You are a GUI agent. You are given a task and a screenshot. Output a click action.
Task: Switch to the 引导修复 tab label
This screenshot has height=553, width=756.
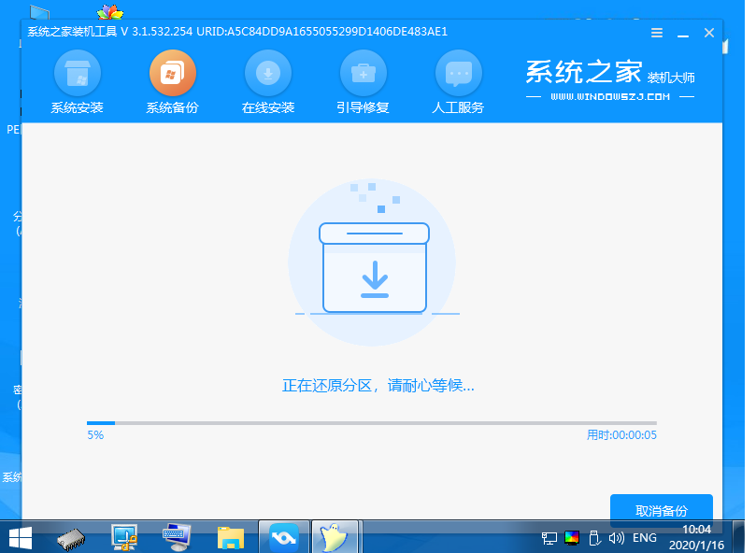point(364,107)
